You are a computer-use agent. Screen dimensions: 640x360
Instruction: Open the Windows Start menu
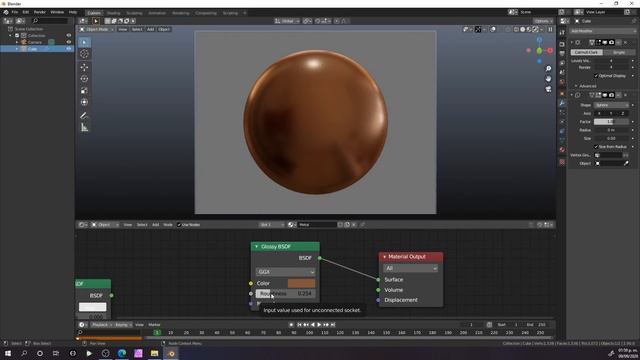(x=7, y=353)
